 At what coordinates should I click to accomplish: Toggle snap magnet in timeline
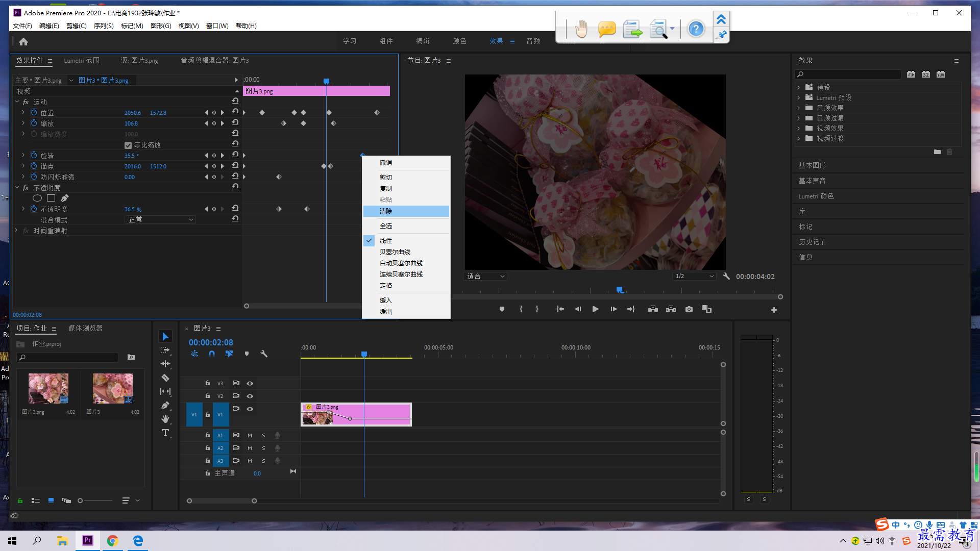click(212, 354)
